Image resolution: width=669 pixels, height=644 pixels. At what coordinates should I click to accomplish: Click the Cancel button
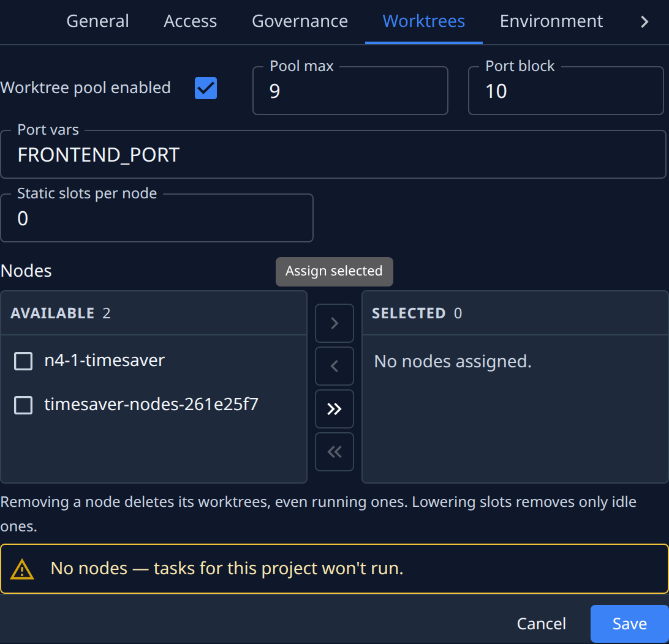coord(542,624)
